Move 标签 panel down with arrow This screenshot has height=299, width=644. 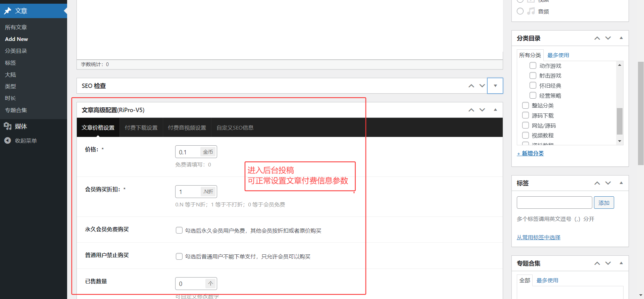coord(608,183)
